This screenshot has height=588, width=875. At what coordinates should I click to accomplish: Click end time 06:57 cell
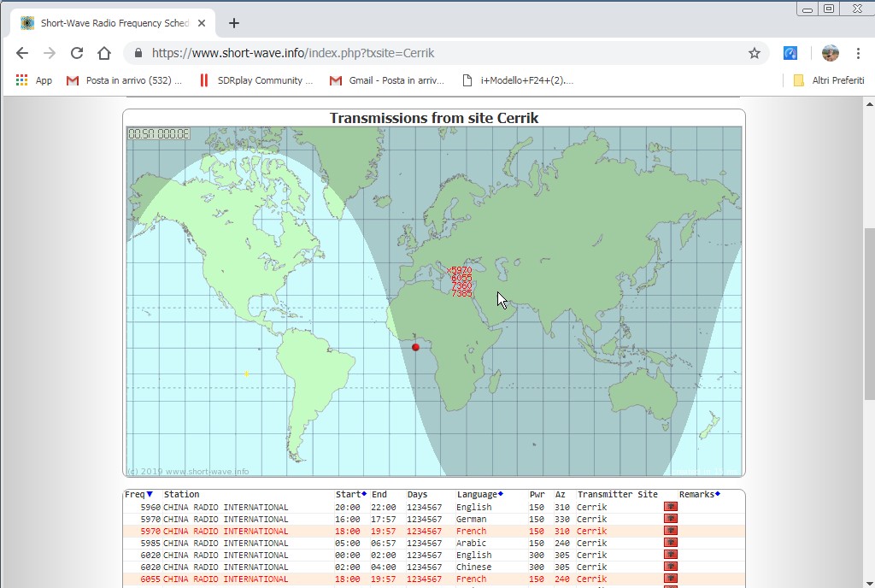pos(384,543)
